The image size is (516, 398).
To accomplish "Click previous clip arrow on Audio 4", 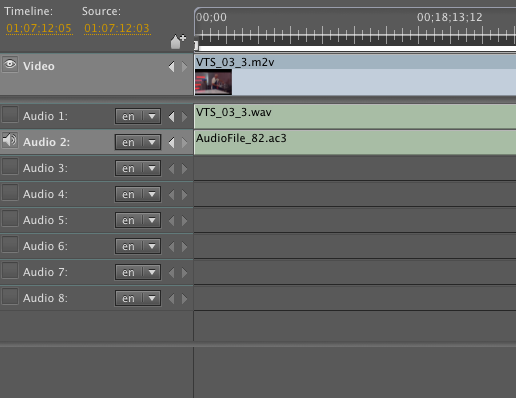I will (x=171, y=195).
